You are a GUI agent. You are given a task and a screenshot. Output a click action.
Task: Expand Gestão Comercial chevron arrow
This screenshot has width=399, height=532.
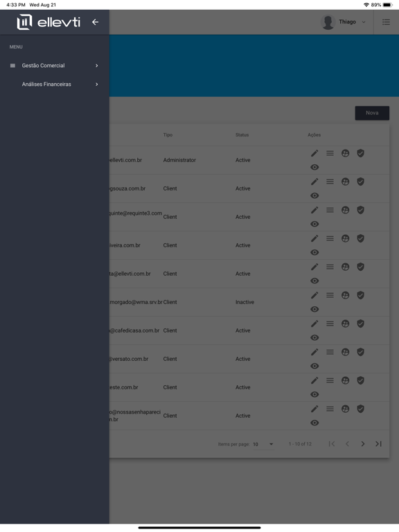click(97, 66)
